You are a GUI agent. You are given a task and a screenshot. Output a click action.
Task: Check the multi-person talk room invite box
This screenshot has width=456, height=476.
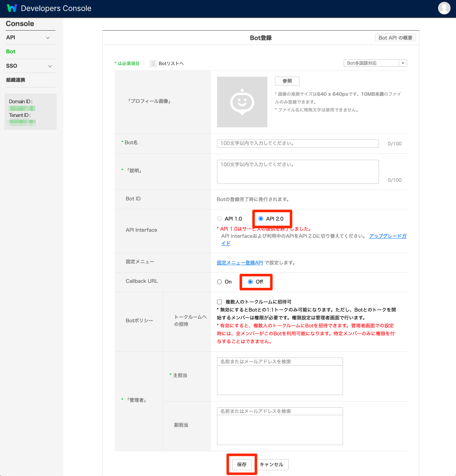(220, 302)
